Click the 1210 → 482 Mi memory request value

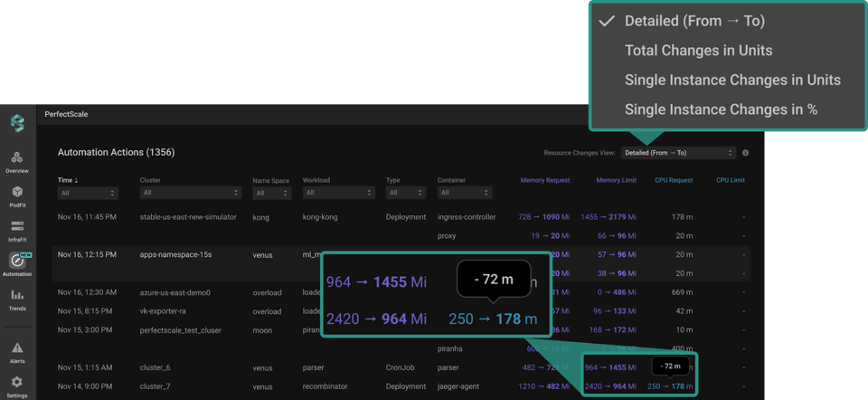tap(543, 386)
